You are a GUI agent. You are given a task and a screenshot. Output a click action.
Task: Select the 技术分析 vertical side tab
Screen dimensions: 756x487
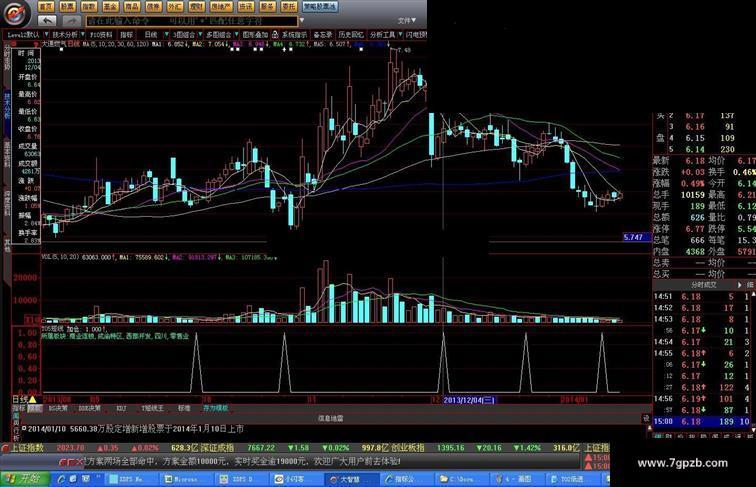(x=7, y=113)
